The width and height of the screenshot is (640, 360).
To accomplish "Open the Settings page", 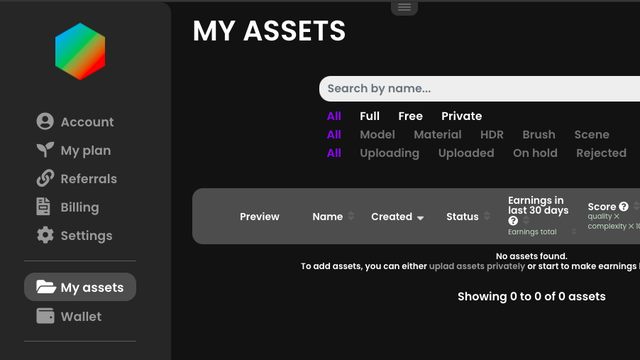I will [74, 236].
